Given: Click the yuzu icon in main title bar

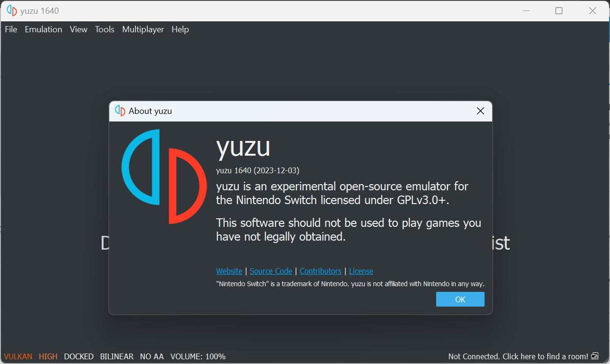Looking at the screenshot, I should [x=12, y=10].
